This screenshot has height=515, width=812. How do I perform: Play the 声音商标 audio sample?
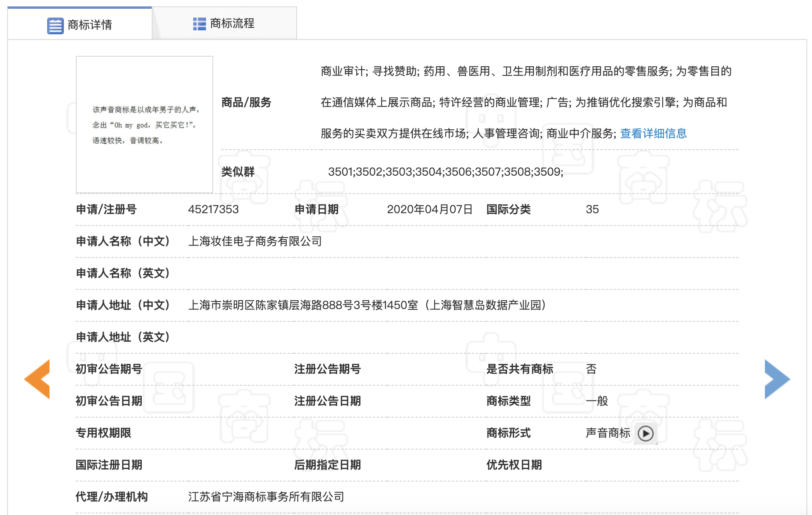point(646,434)
